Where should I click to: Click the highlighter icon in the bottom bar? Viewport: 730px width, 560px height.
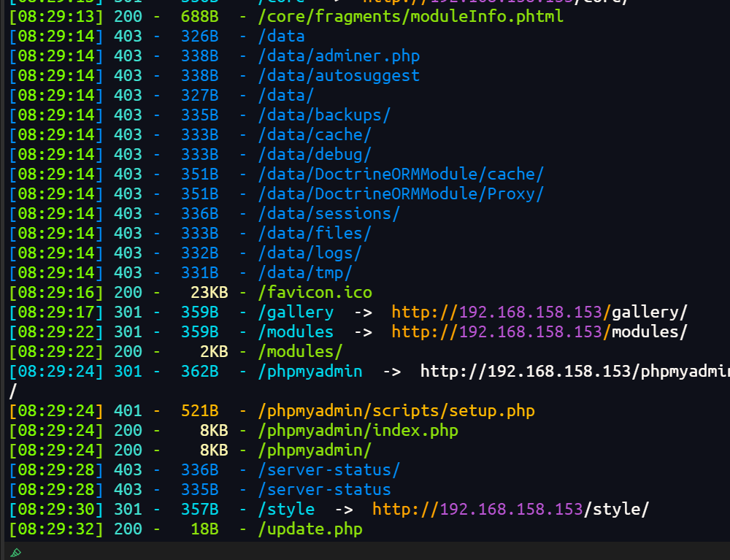click(x=16, y=553)
